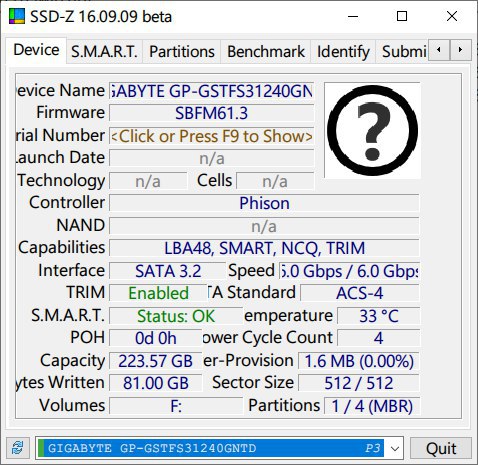
Task: Click the Capacity value 223.57 GB
Action: [x=156, y=361]
